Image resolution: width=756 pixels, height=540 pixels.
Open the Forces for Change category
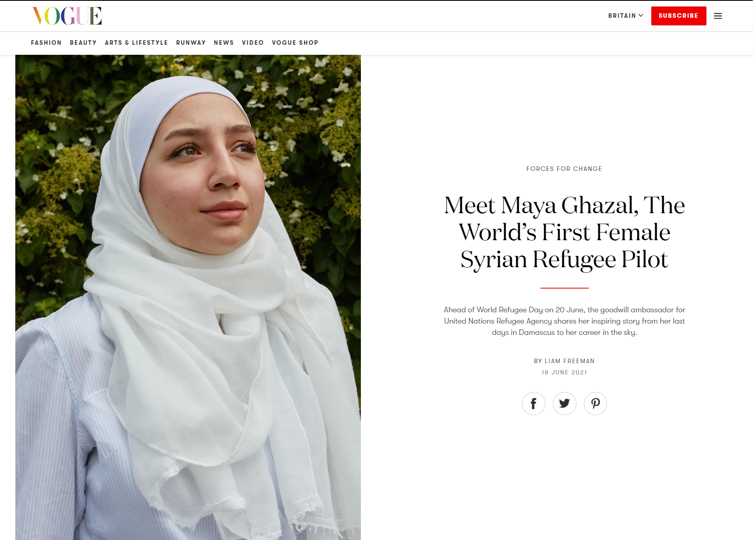(564, 169)
